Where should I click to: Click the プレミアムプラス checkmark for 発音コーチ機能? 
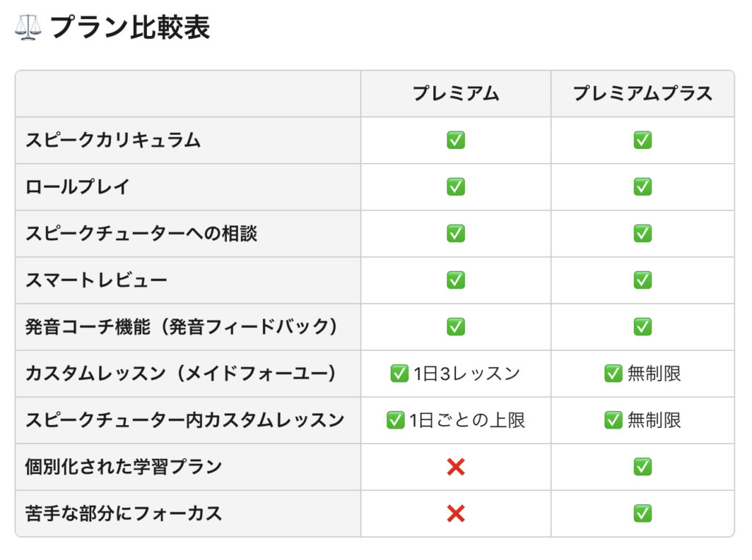coord(643,327)
